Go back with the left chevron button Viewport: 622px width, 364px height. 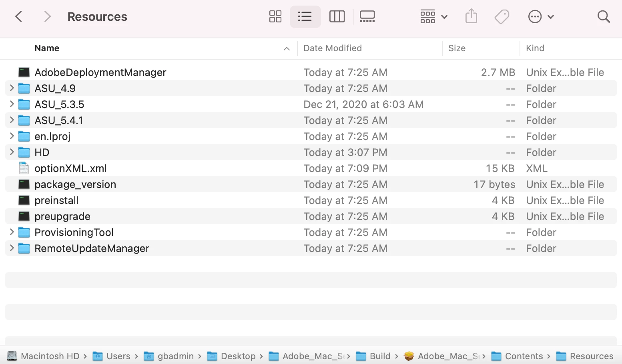click(18, 16)
